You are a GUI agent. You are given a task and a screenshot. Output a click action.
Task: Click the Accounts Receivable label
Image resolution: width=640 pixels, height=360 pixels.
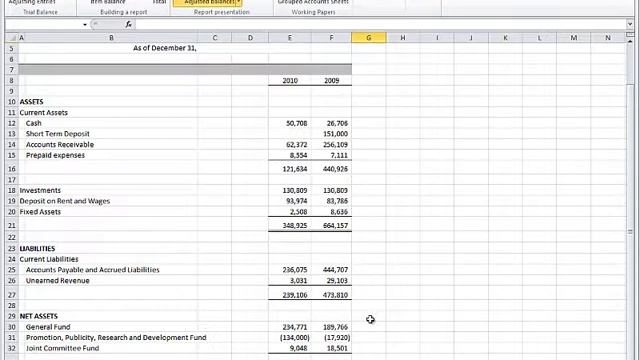tap(60, 144)
